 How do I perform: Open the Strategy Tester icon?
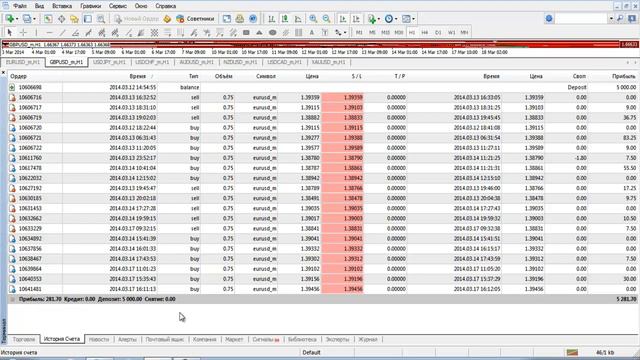101,19
